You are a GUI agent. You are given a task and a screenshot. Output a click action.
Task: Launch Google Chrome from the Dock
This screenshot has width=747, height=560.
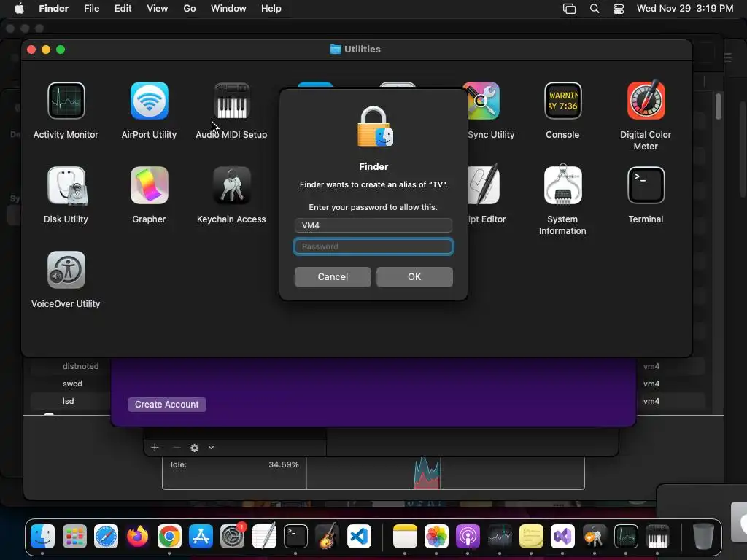(x=169, y=537)
